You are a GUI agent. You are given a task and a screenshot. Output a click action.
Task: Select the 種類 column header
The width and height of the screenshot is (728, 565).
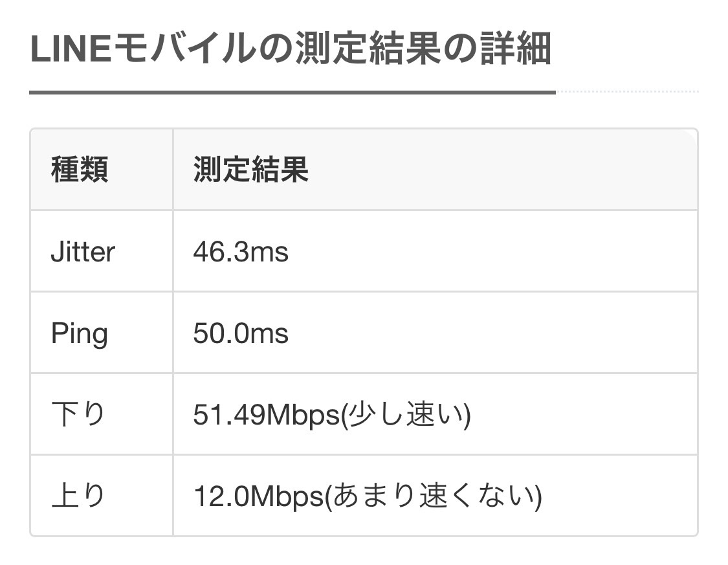(80, 170)
